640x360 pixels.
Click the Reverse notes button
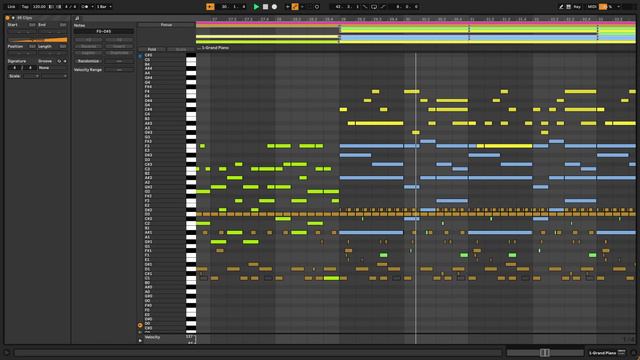coord(88,47)
